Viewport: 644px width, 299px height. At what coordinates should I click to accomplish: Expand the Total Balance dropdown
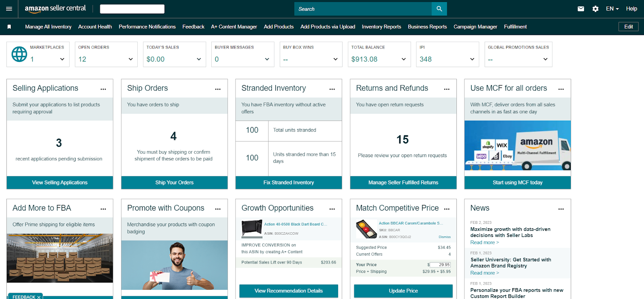[x=404, y=59]
